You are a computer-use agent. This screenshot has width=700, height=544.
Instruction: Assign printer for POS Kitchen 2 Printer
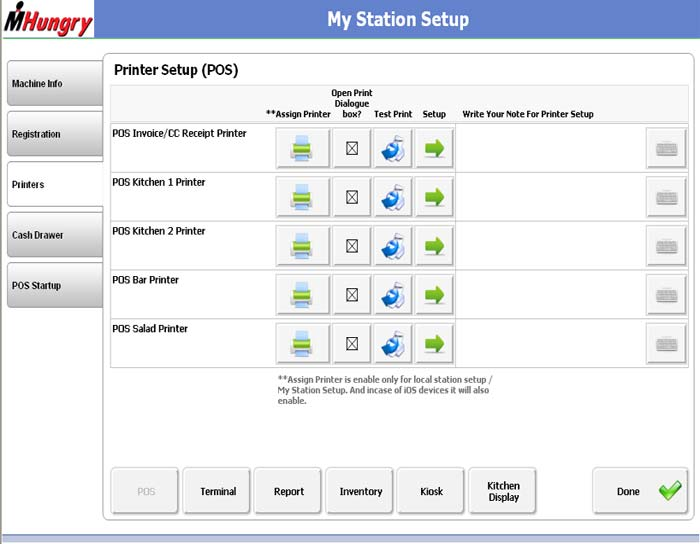[303, 246]
